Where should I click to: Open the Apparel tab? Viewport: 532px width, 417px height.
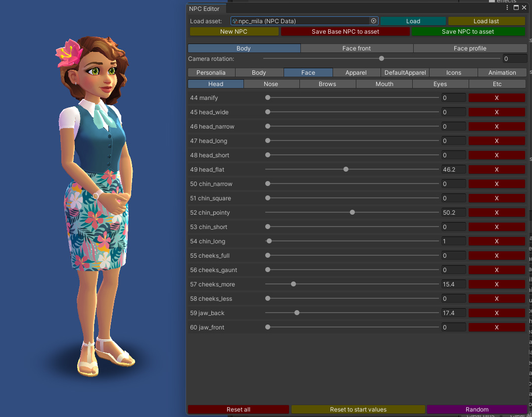[x=356, y=73]
